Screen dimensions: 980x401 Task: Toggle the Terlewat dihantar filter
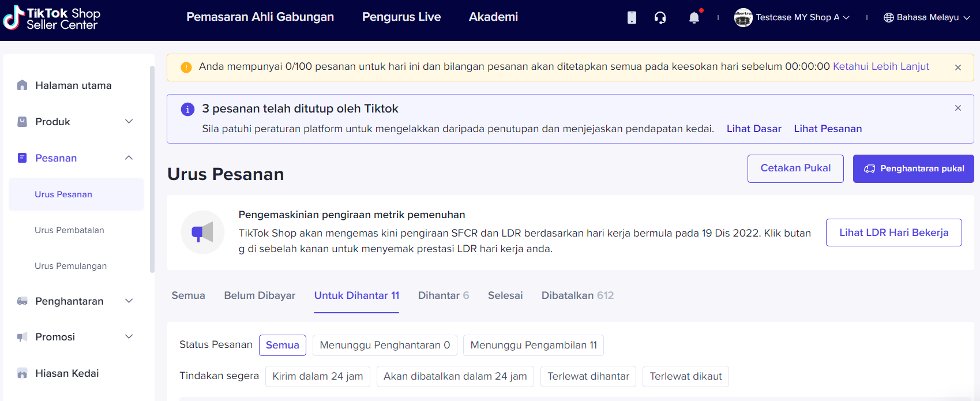click(588, 376)
